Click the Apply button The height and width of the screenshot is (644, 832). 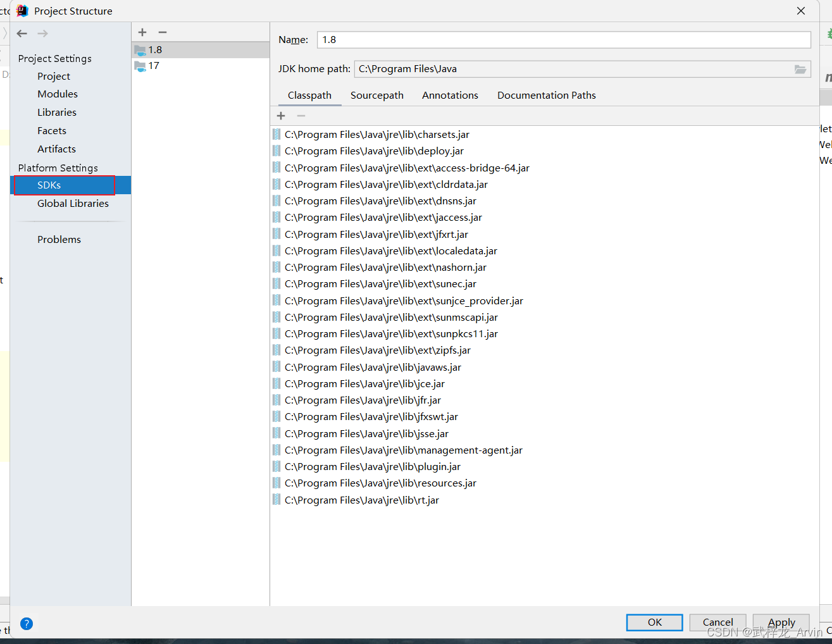click(781, 622)
